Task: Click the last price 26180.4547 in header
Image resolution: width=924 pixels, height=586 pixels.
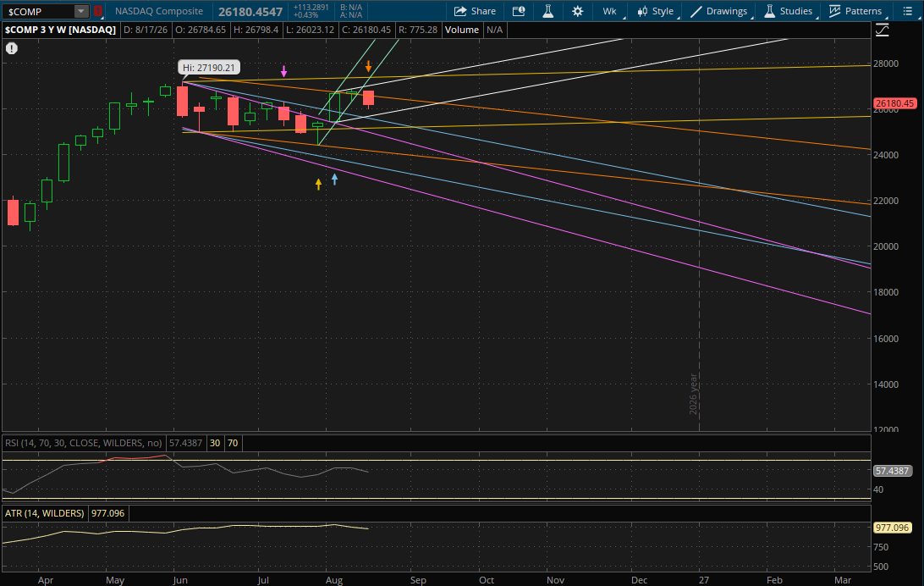Action: point(250,11)
